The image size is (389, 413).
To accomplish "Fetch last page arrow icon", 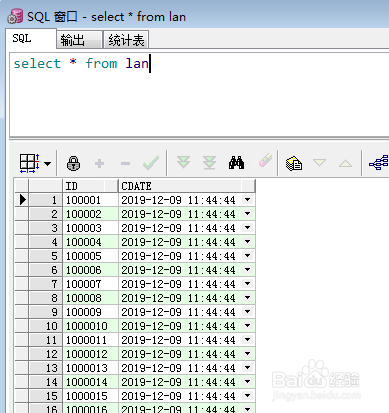I will pos(209,163).
